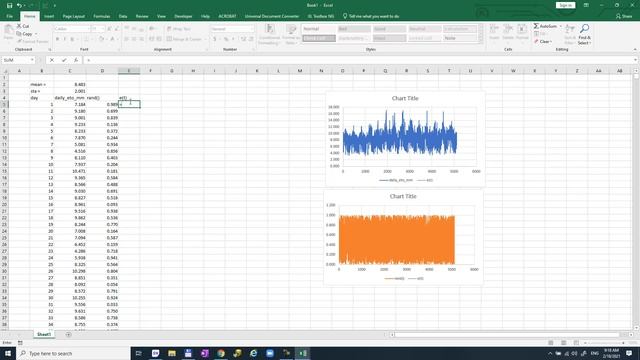This screenshot has width=640, height=360.
Task: Expand the cell Styles gallery
Action: [480, 40]
